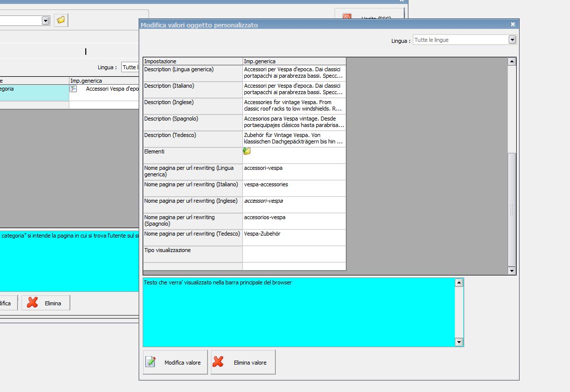Select the Description (Tedesco) row label

coord(192,139)
